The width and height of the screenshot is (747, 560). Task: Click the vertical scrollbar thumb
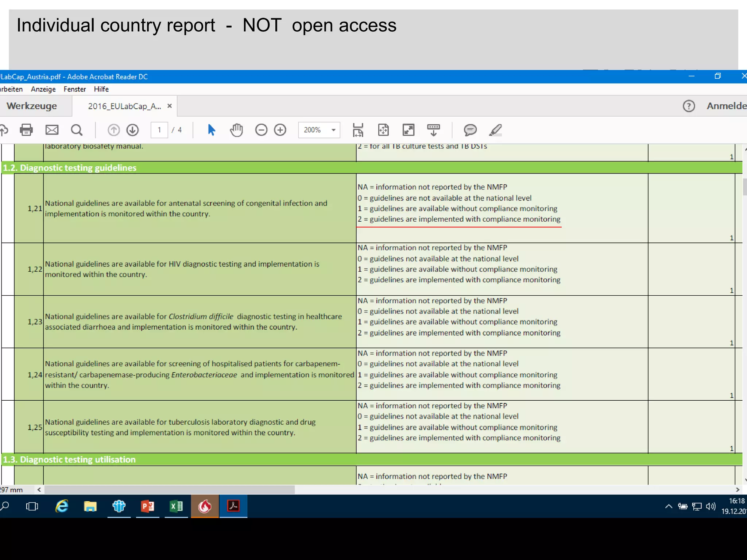[744, 187]
